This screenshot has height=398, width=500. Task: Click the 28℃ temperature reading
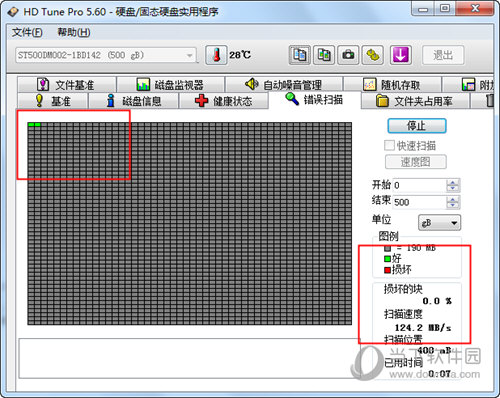[x=240, y=55]
